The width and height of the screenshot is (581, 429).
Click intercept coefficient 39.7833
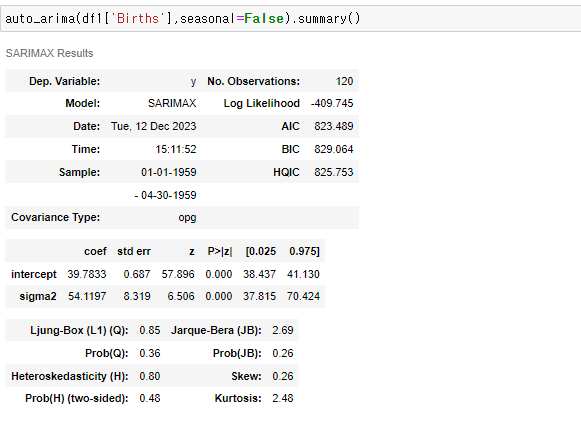87,274
